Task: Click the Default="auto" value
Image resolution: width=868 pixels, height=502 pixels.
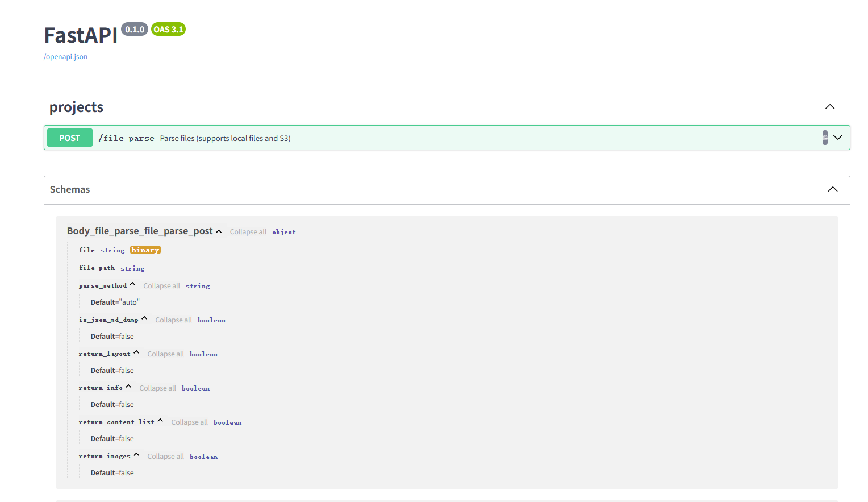Action: (x=115, y=302)
